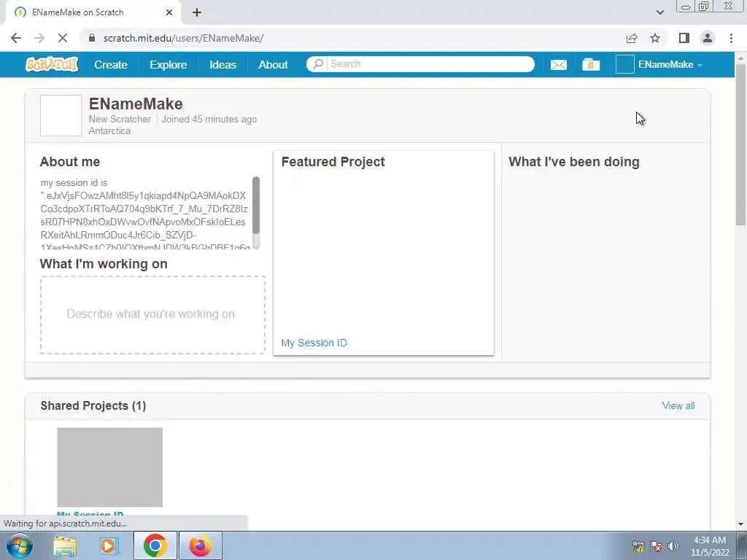Share this page icon in address bar
The height and width of the screenshot is (560, 747).
pos(632,38)
